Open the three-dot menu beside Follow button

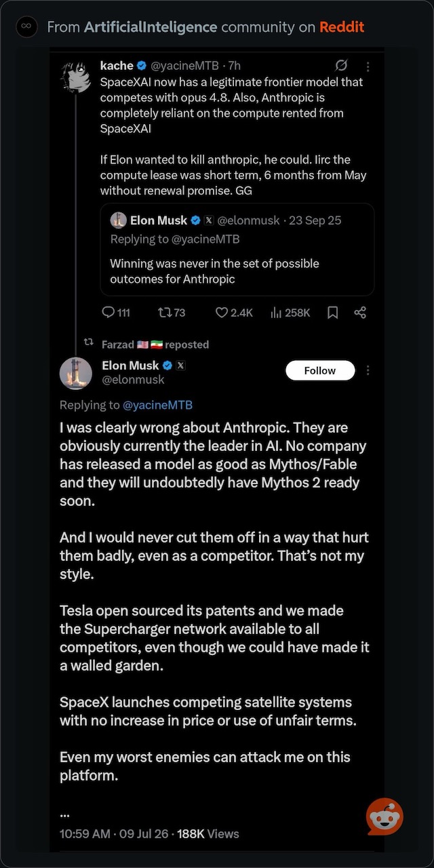[x=368, y=370]
